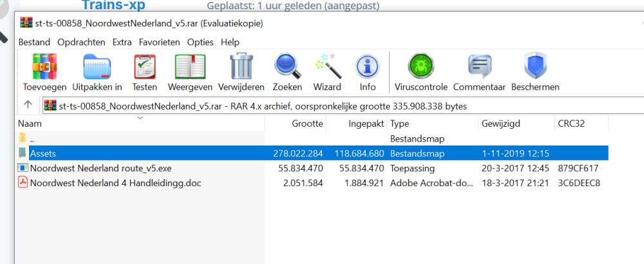Open the Bestand menu

(34, 42)
